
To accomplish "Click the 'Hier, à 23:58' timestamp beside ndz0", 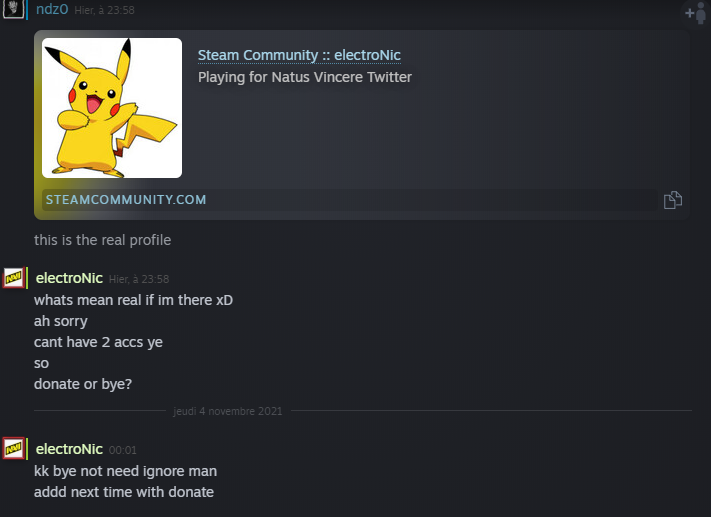I will click(x=105, y=11).
